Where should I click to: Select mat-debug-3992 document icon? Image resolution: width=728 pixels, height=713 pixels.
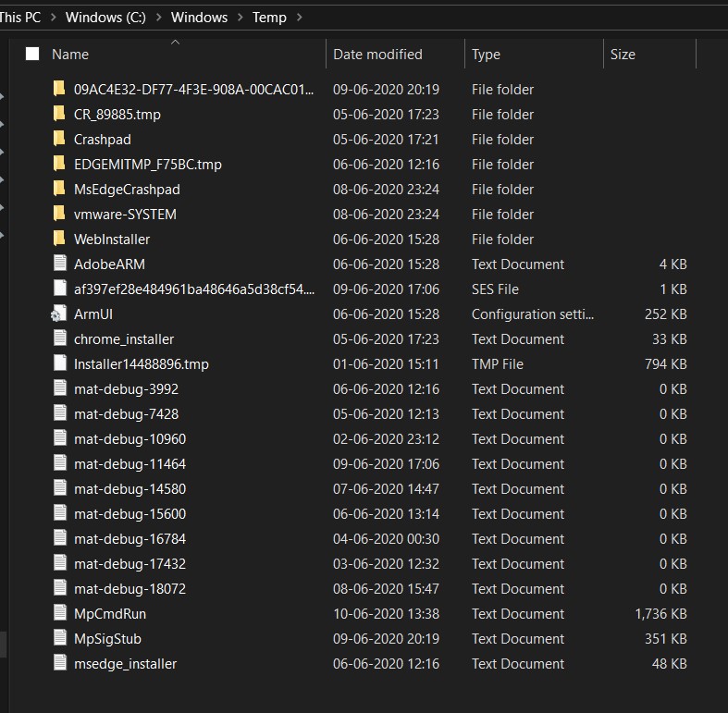click(59, 388)
